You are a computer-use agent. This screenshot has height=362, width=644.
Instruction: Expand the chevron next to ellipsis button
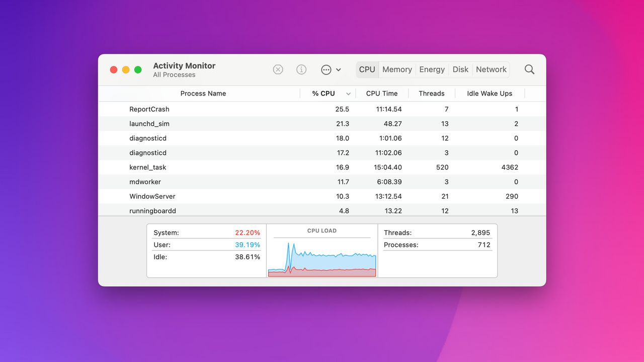coord(339,70)
